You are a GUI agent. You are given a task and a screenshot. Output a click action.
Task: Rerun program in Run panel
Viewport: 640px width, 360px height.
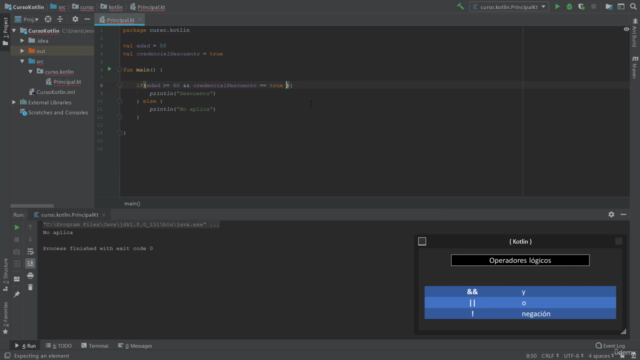[x=17, y=227]
